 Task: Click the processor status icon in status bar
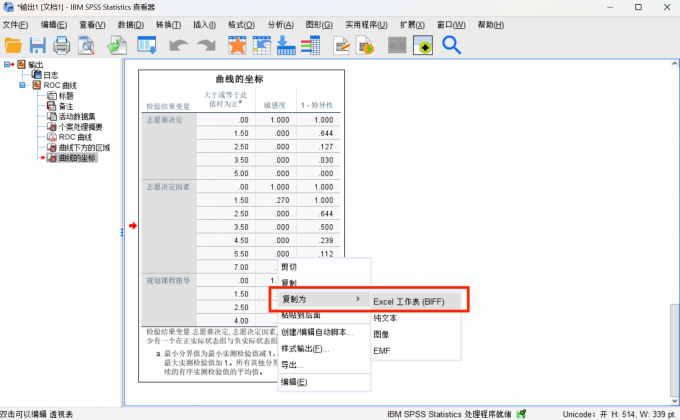(521, 414)
